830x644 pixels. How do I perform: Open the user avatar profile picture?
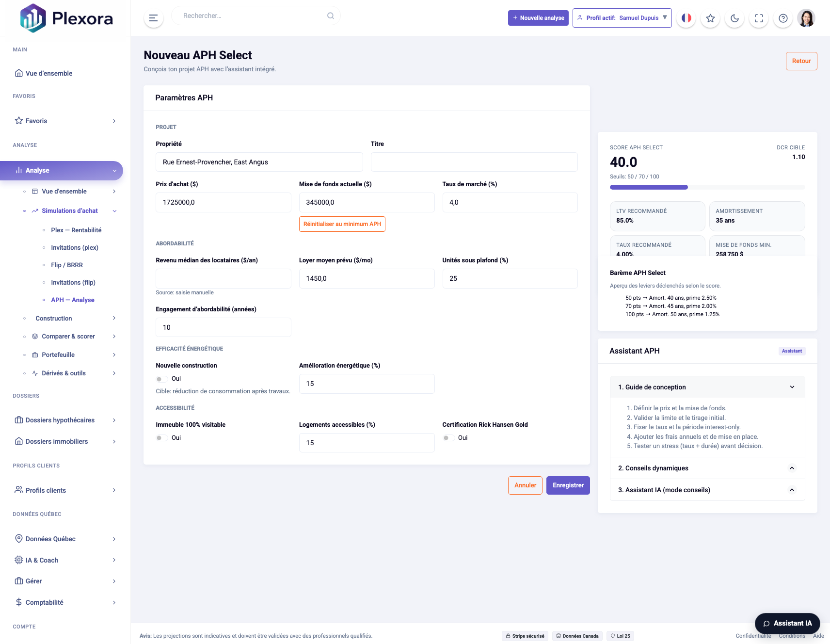806,18
